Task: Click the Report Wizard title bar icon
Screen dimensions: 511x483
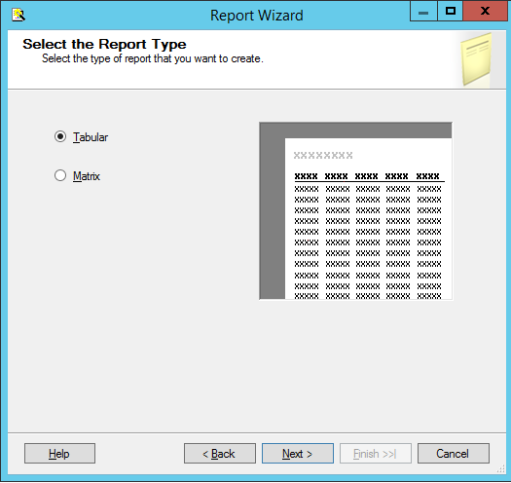Action: [x=19, y=15]
